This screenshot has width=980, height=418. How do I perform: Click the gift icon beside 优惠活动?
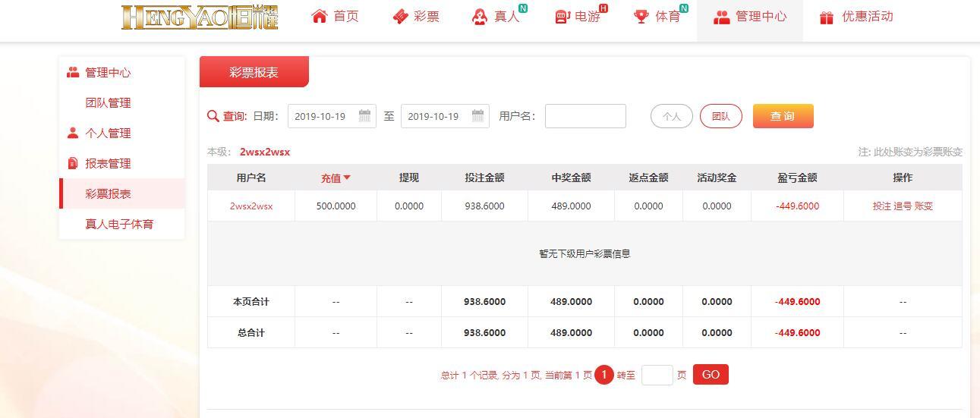click(827, 17)
